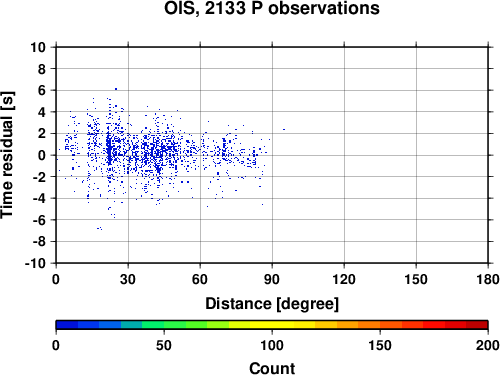Click the colorbar tick label 100
The height and width of the screenshot is (375, 500).
(272, 345)
